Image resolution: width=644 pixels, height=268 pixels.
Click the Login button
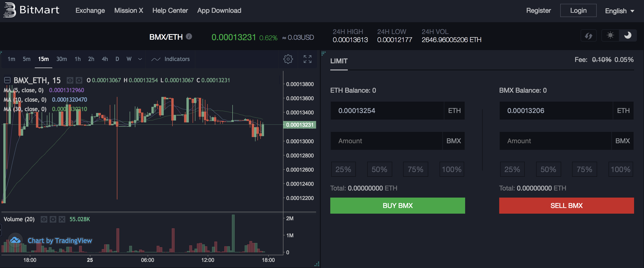click(x=578, y=10)
